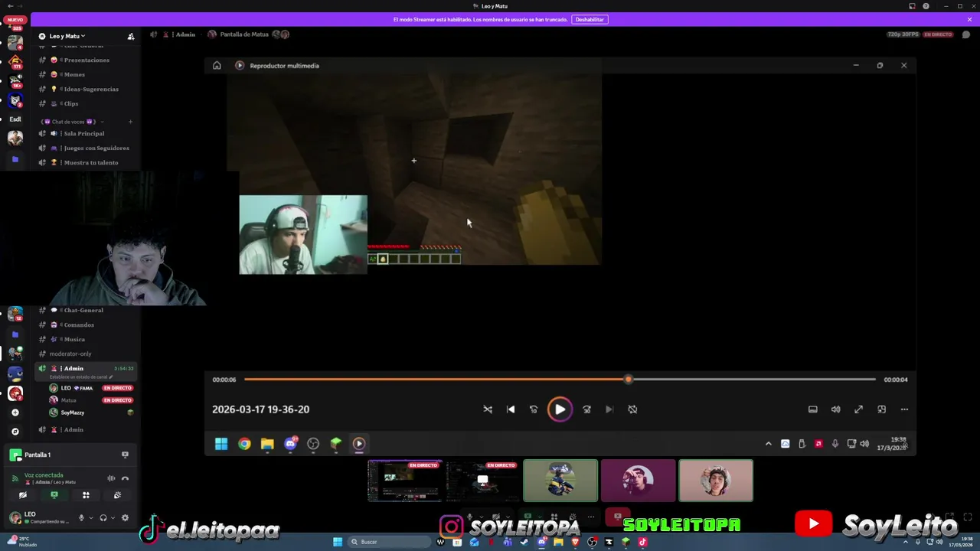Click streamed Windows Start button
Screen dimensions: 980x551
221,444
